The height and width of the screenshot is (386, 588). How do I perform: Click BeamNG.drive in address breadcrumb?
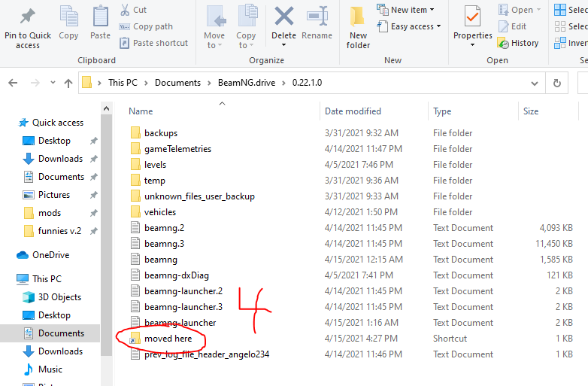[247, 83]
